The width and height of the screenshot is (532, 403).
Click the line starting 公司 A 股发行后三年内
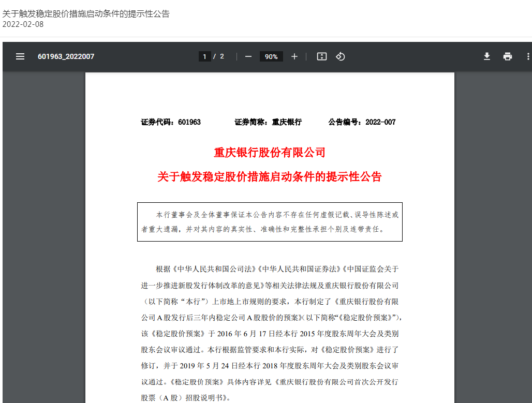click(x=271, y=318)
